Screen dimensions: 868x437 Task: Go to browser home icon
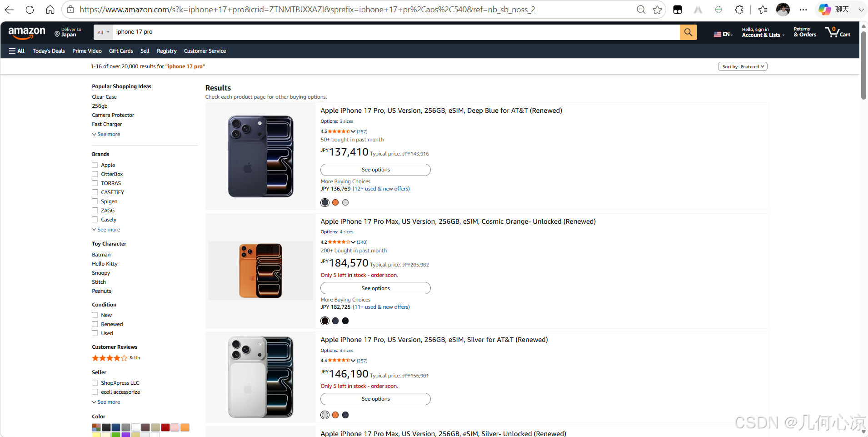tap(50, 10)
